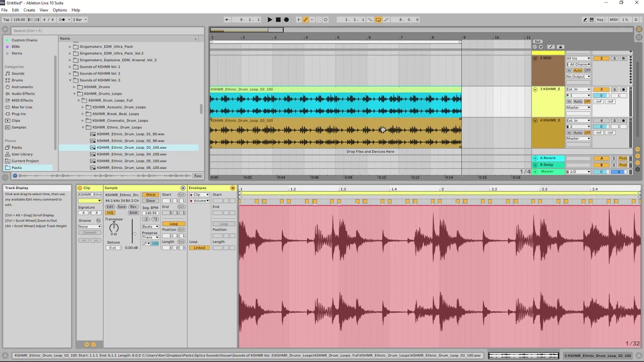Open track 3 Ext. In input dropdown
The width and height of the screenshot is (644, 362).
[578, 89]
